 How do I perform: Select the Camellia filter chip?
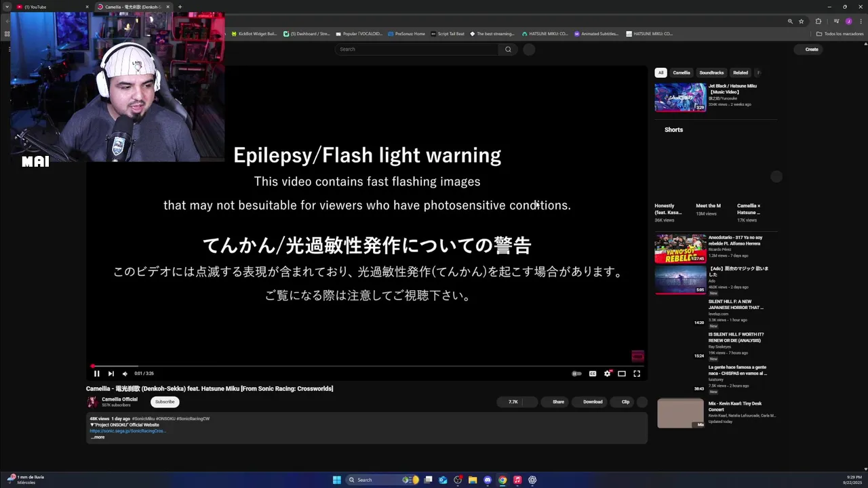pos(682,73)
